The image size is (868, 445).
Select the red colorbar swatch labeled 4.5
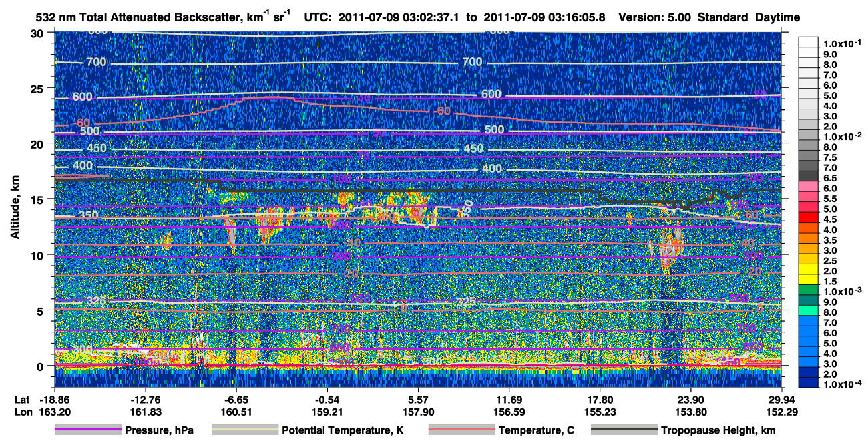(809, 219)
